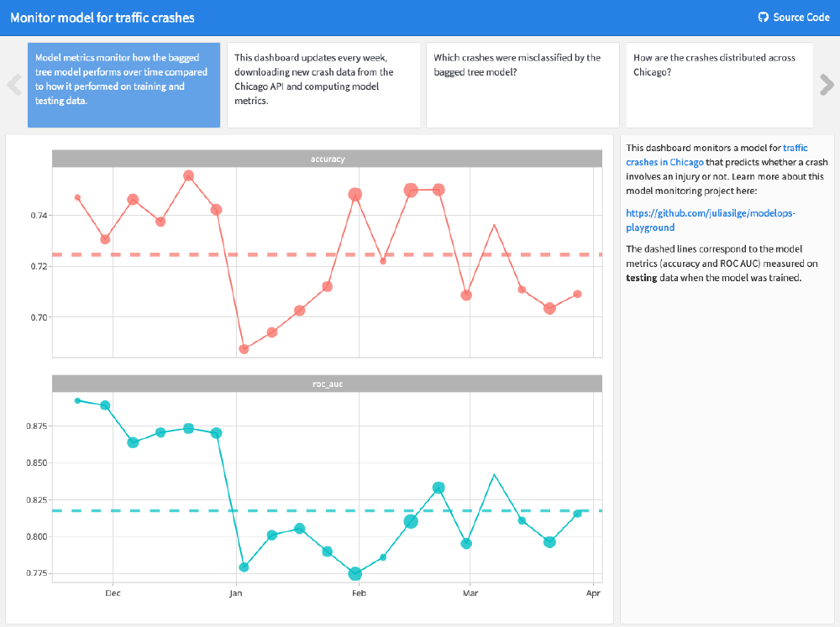Image resolution: width=840 pixels, height=627 pixels.
Task: Select the highlighted 'Model metrics monitor' storyboard frame
Action: (x=123, y=85)
